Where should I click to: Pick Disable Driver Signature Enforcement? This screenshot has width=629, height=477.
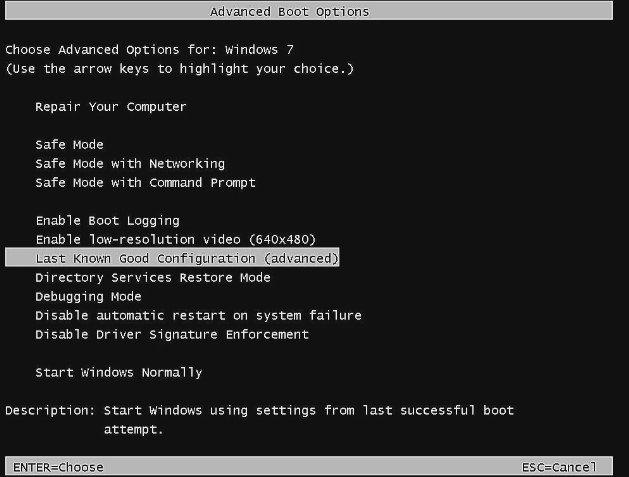(x=171, y=335)
